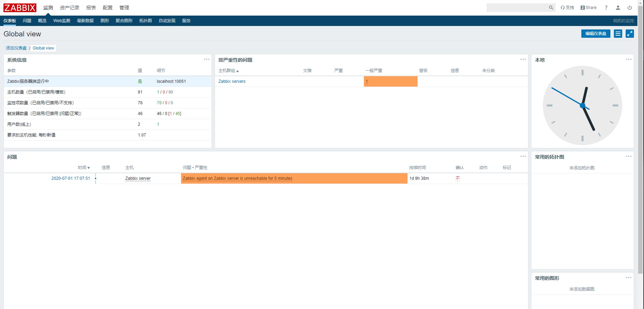Open the problem timestamp 2020-07-01 17:07:51
This screenshot has height=309, width=644.
[x=71, y=178]
